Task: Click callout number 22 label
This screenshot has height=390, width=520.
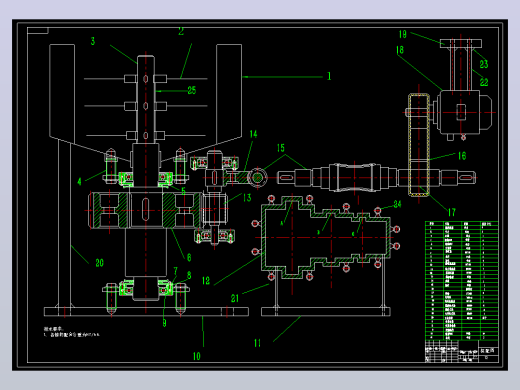Action: click(x=484, y=82)
